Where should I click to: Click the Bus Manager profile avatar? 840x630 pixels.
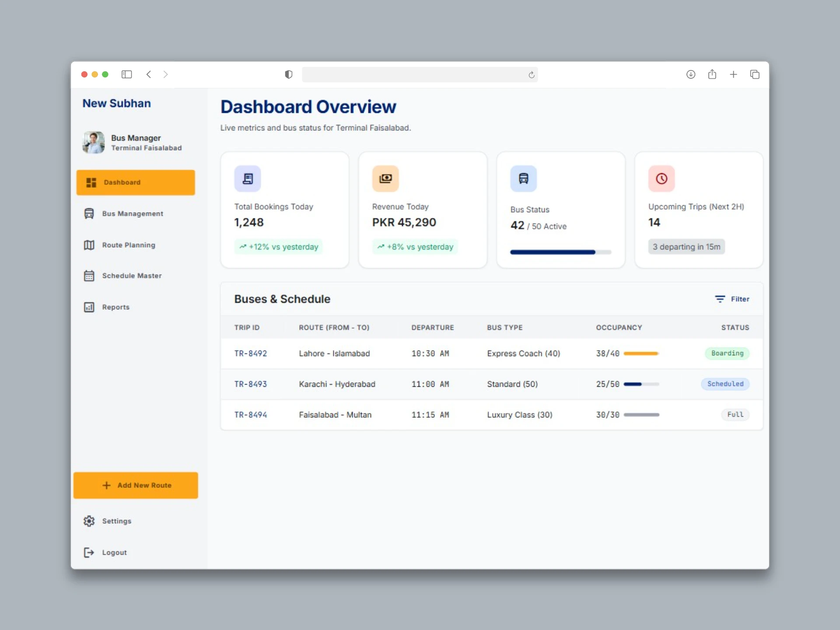click(94, 143)
